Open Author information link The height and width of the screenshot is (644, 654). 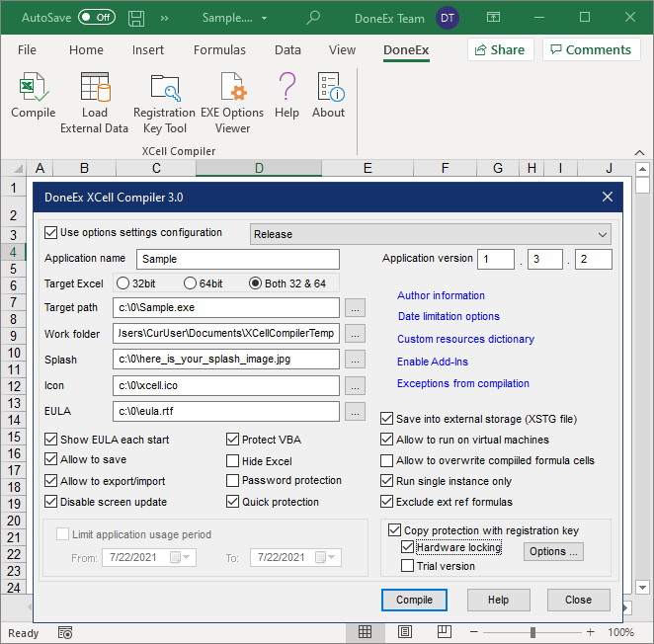click(441, 295)
